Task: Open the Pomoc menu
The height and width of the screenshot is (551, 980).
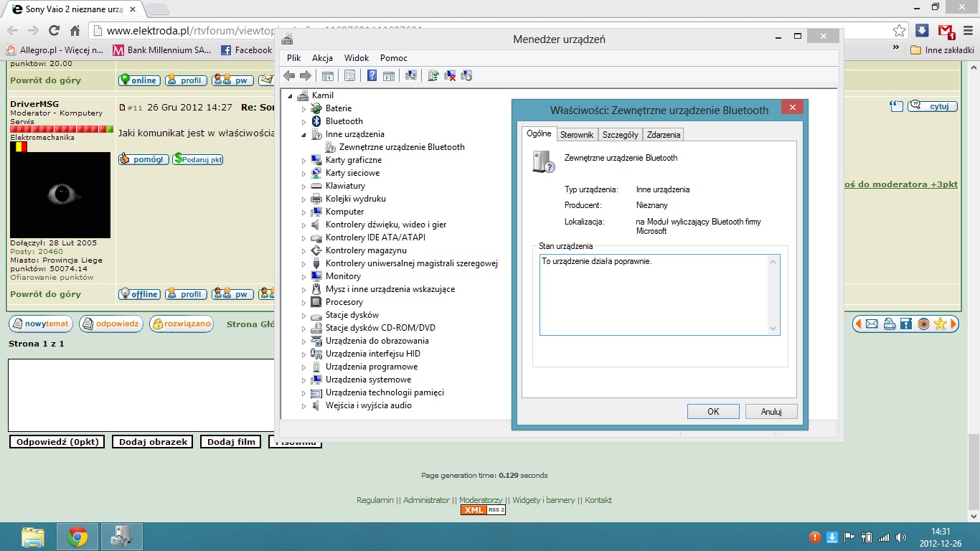Action: pos(394,58)
